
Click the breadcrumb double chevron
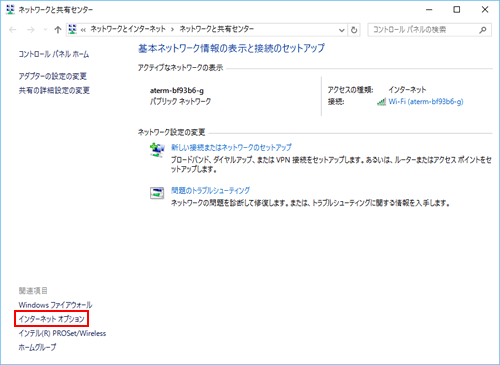coord(83,30)
